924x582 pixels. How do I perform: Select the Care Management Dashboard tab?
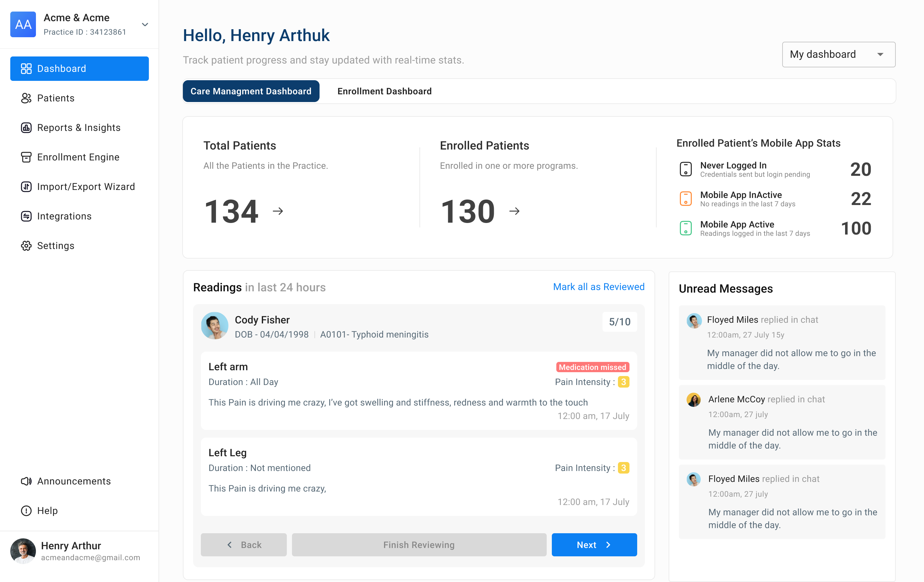[251, 91]
